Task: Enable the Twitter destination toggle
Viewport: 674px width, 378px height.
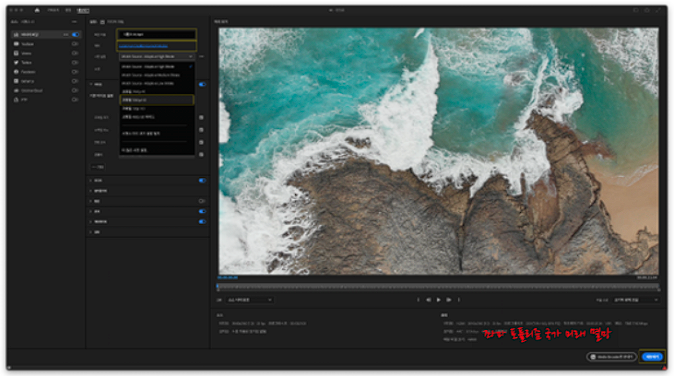Action: [x=75, y=62]
